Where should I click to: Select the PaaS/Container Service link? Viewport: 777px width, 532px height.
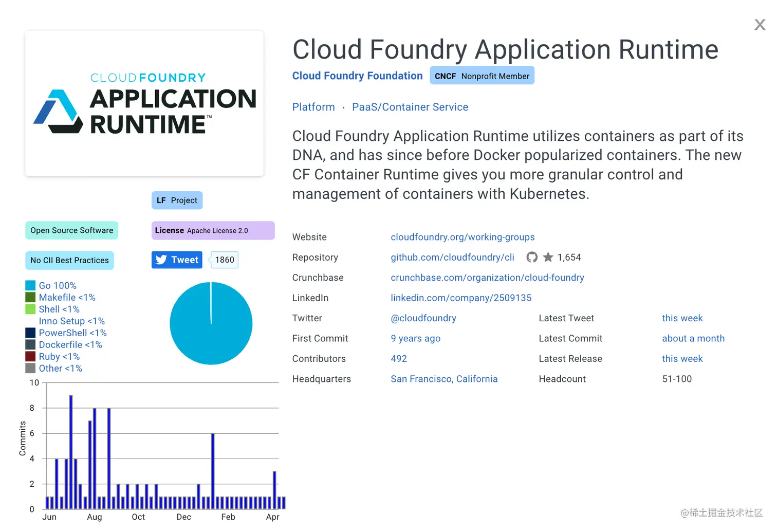[410, 107]
